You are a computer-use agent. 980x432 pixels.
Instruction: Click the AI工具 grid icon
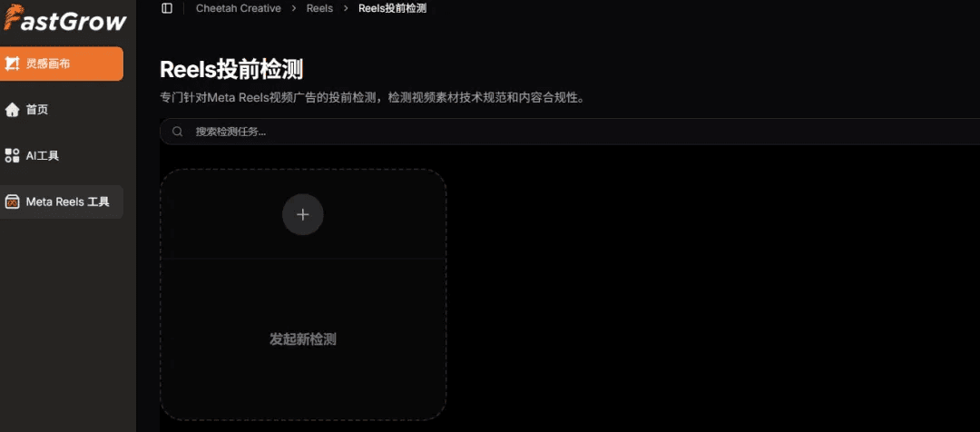(x=12, y=156)
